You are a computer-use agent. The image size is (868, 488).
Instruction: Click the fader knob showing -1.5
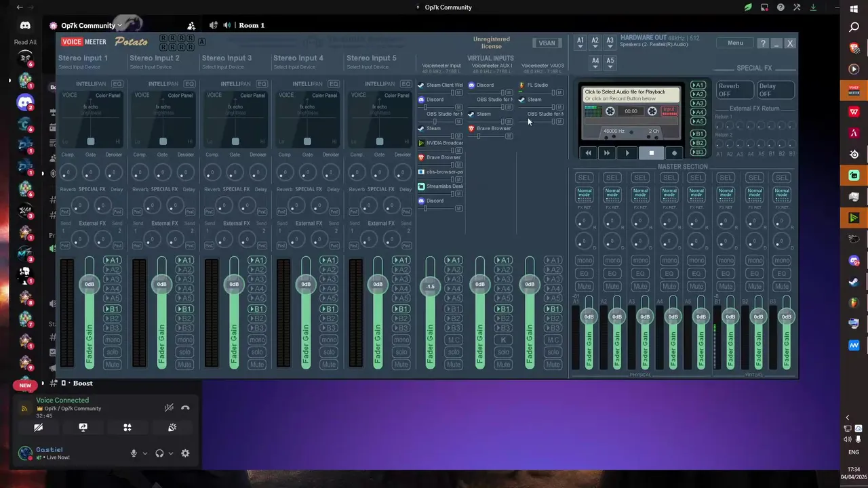pyautogui.click(x=430, y=286)
